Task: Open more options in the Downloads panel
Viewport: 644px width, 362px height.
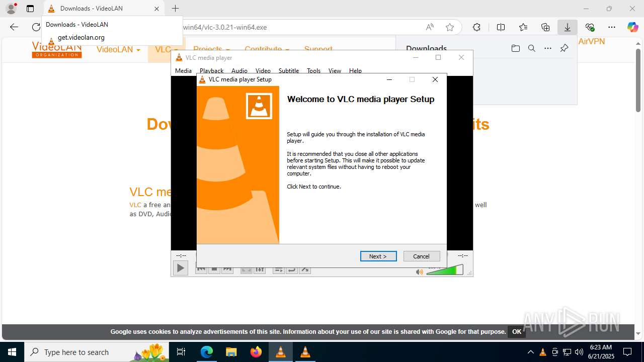Action: tap(548, 48)
